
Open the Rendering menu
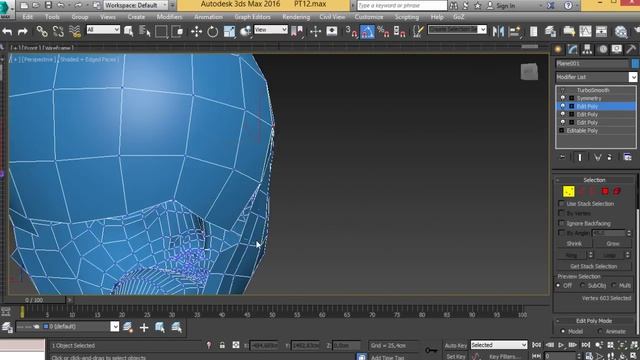296,17
